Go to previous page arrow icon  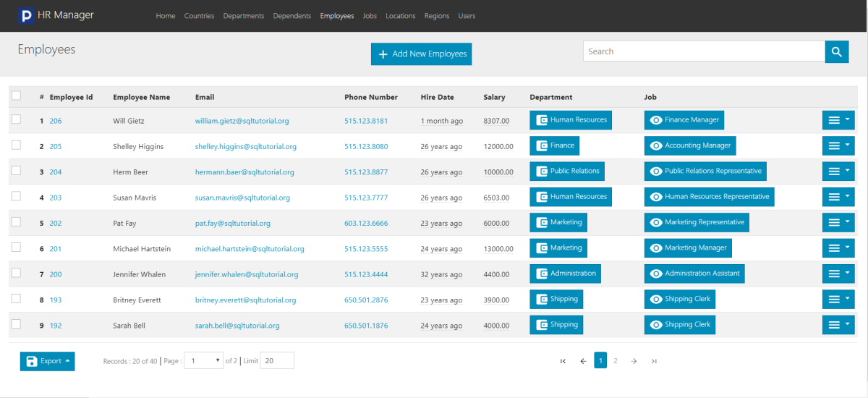pos(583,361)
